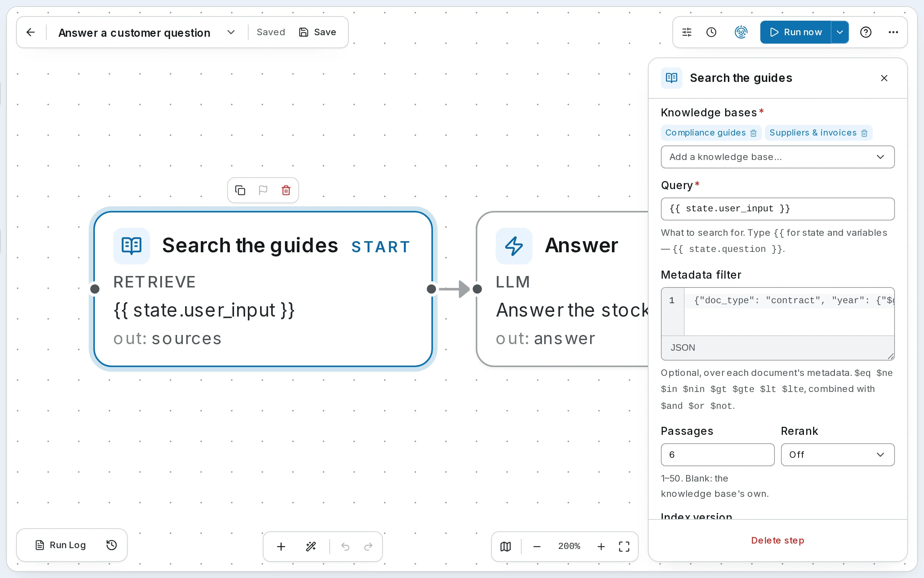Open the help question-mark icon
924x578 pixels.
[x=866, y=32]
